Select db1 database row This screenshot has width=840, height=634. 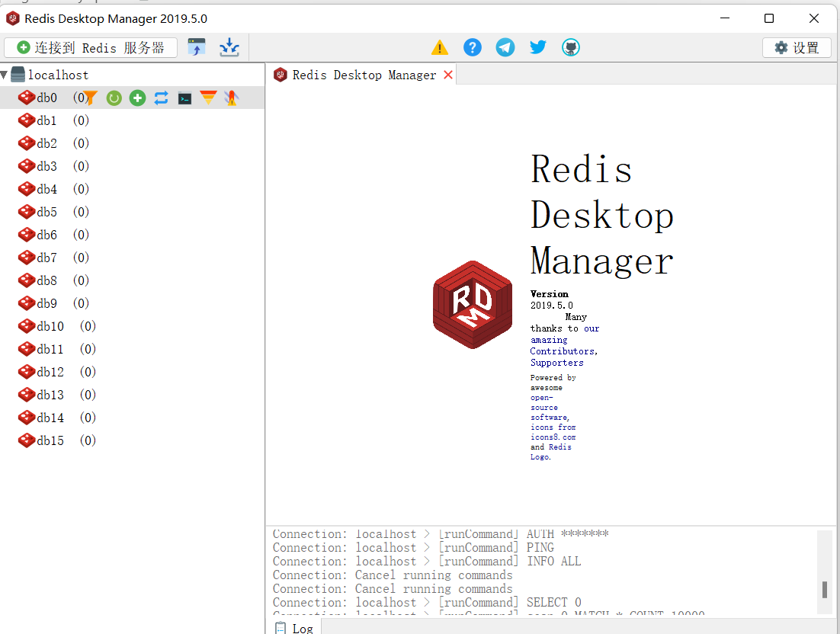[x=132, y=120]
